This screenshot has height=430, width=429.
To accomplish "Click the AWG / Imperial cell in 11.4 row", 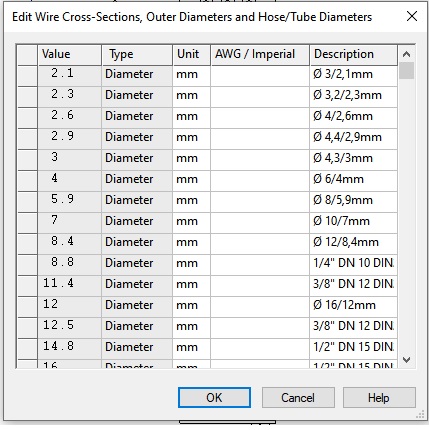I will [x=260, y=286].
